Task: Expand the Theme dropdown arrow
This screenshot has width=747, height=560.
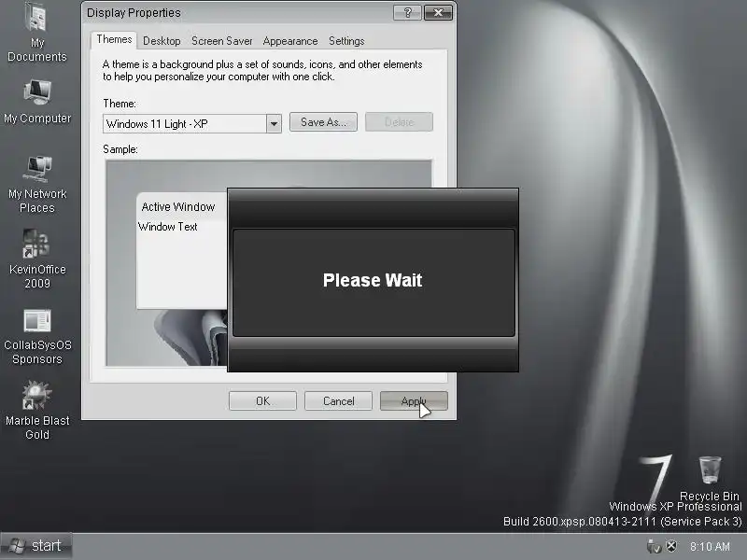Action: click(x=274, y=124)
